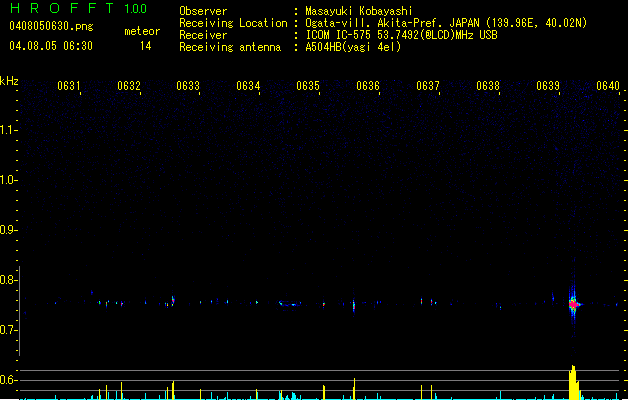This screenshot has width=629, height=400.
Task: Click the 0637 time marker
Action: tap(428, 86)
